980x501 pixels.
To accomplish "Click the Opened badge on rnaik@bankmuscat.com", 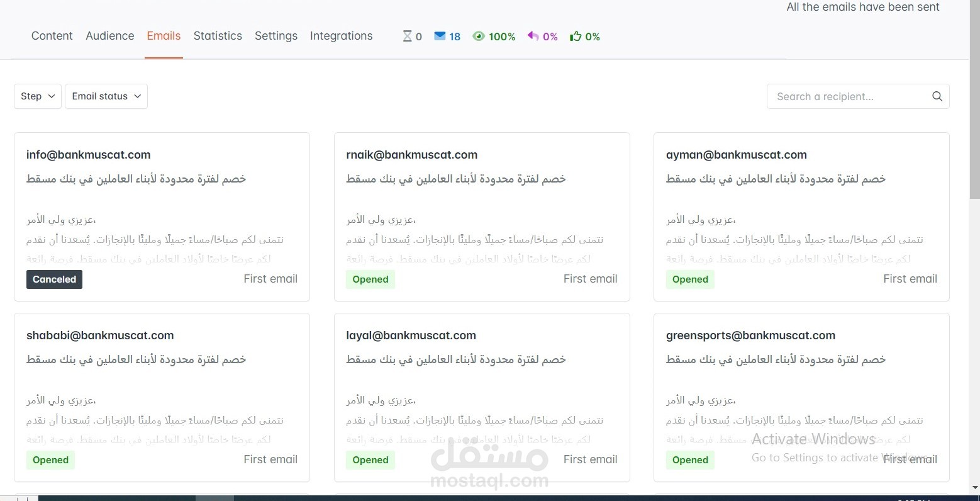I will (x=370, y=279).
